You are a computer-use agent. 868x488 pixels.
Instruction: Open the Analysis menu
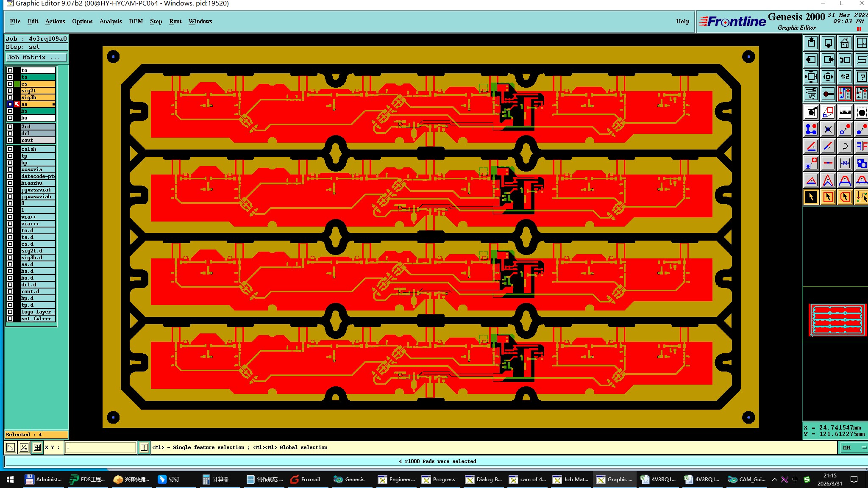pyautogui.click(x=110, y=21)
